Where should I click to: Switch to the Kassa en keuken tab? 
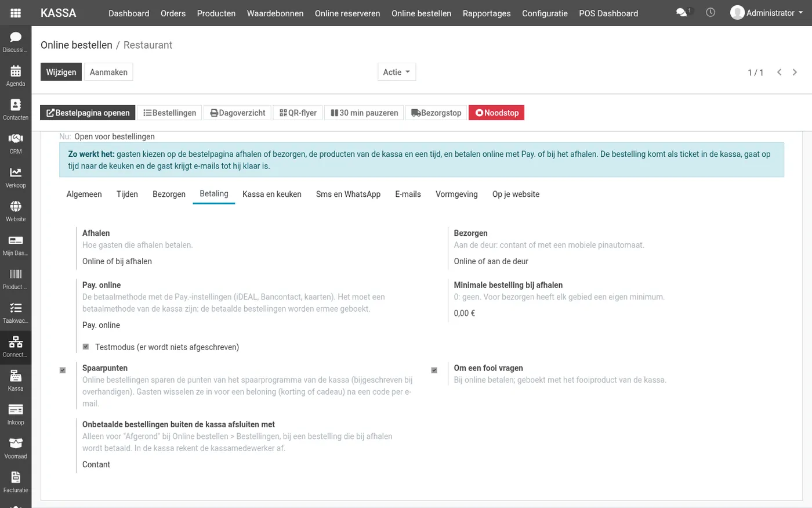coord(272,194)
